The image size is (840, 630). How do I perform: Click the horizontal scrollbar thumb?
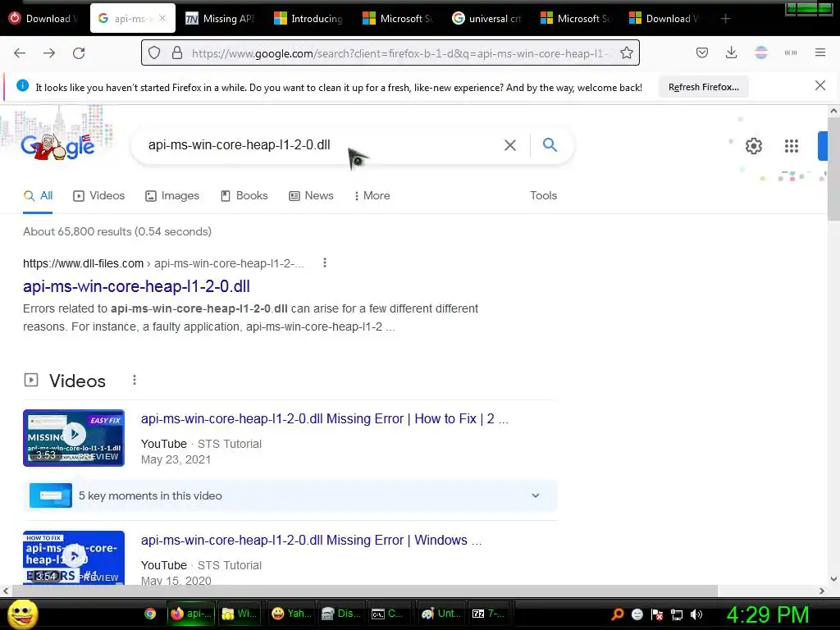[364, 591]
